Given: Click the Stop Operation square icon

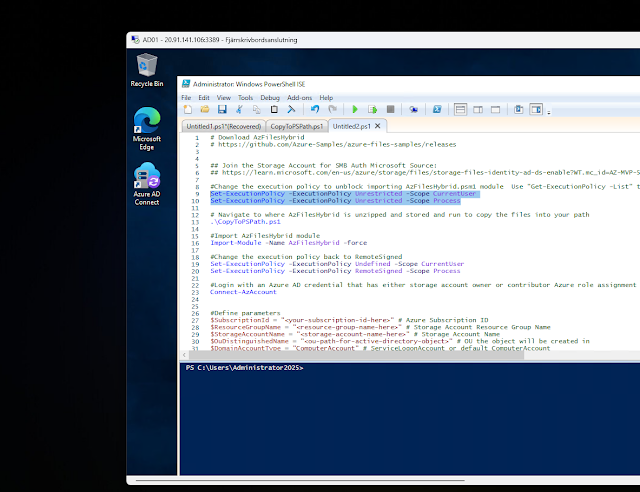Looking at the screenshot, I should 391,109.
